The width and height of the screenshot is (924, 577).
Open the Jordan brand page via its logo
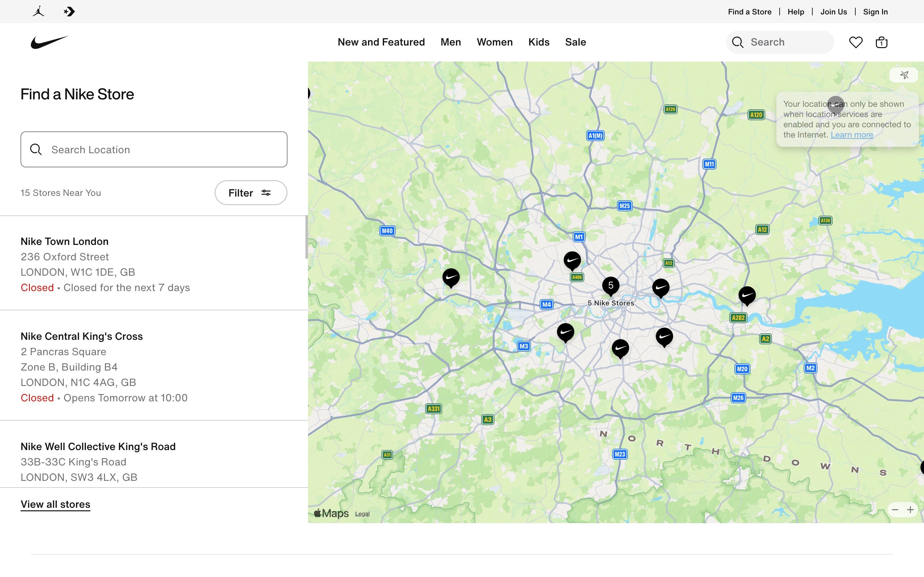(38, 11)
